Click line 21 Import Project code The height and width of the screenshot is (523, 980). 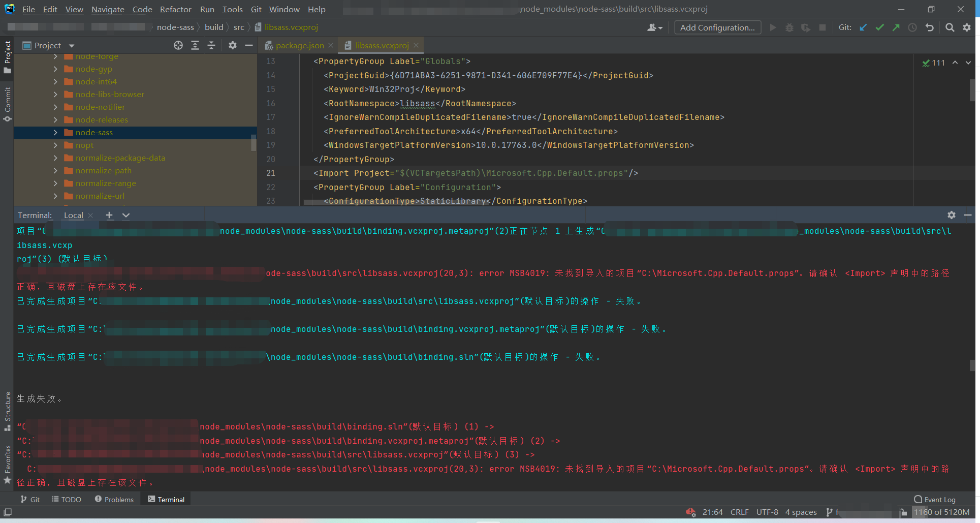tap(476, 173)
